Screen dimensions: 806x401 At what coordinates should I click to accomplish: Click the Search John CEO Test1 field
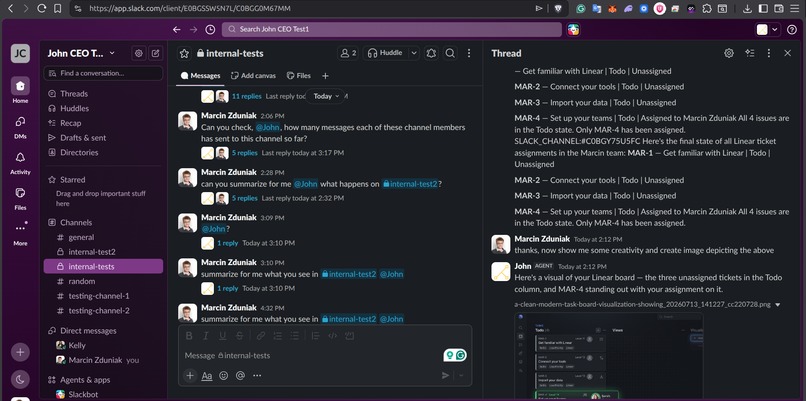click(x=392, y=29)
